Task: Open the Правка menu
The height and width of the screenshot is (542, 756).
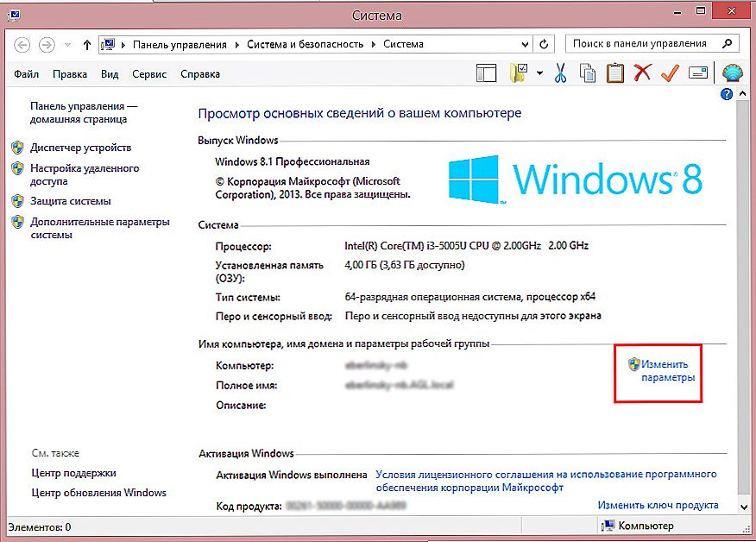Action: tap(70, 73)
